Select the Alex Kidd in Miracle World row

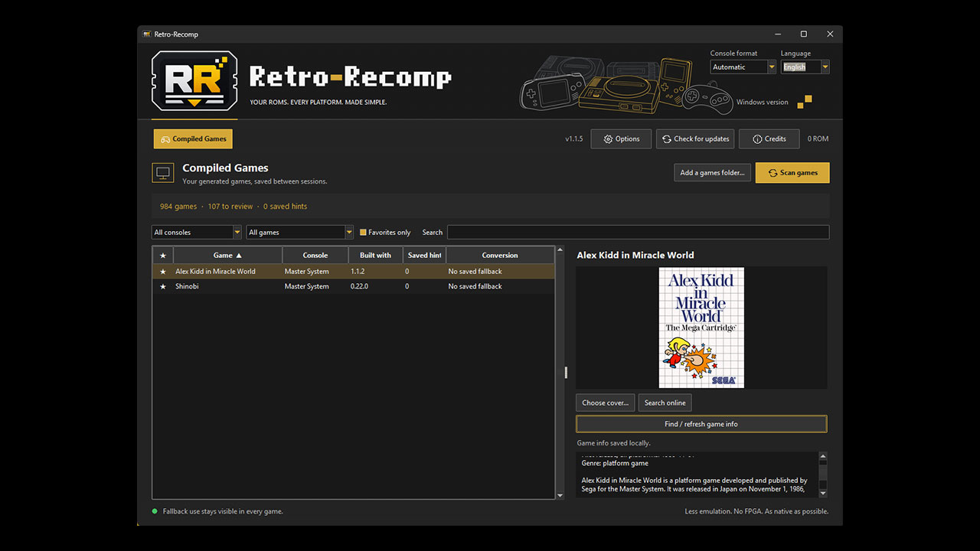click(x=354, y=272)
